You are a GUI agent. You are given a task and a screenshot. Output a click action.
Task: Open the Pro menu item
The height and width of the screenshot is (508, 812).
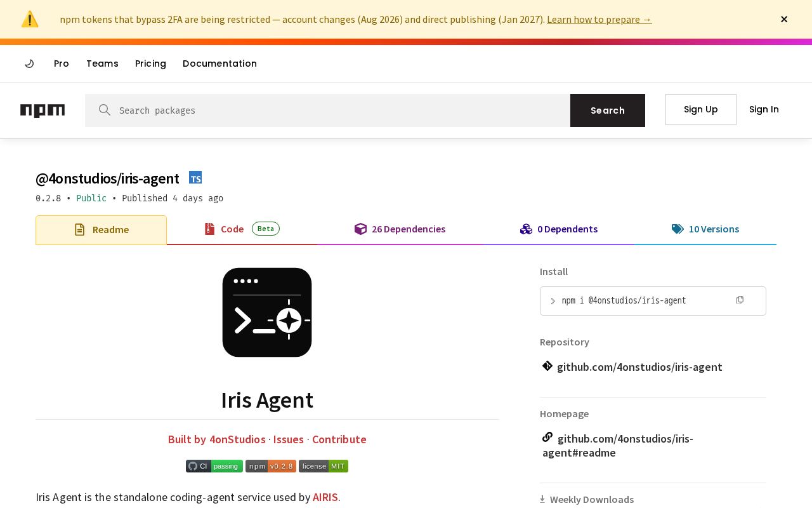click(x=62, y=63)
